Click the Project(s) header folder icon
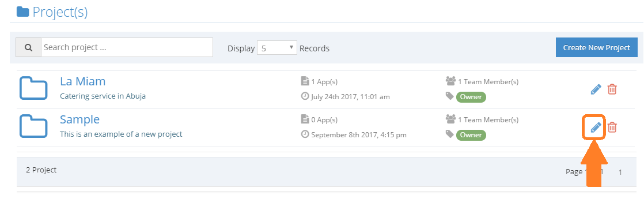Screen dimensions: 644x214 point(22,12)
